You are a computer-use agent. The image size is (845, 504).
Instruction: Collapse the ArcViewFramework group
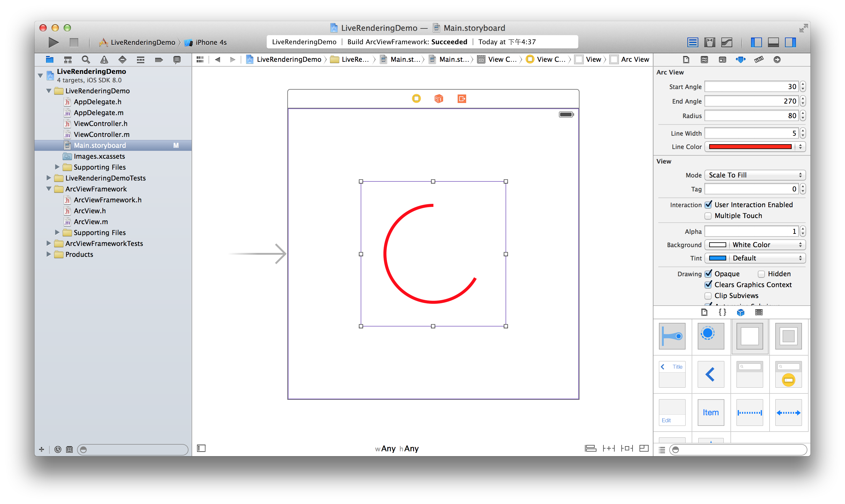tap(48, 189)
